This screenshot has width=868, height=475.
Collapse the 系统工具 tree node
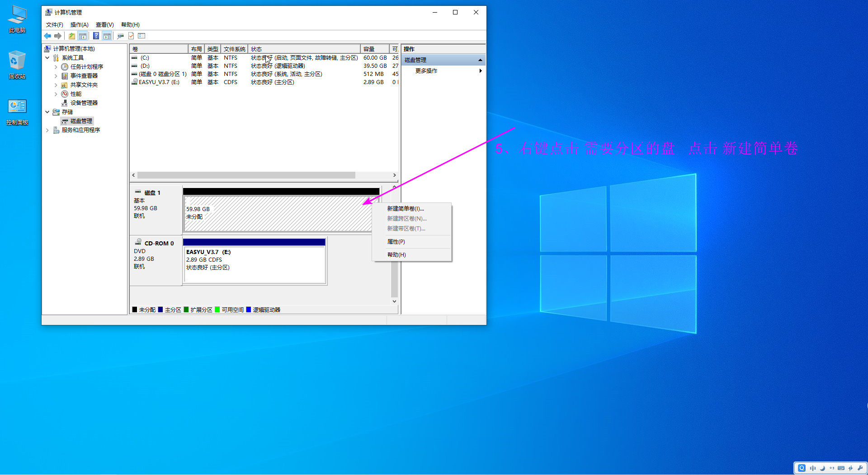(47, 58)
